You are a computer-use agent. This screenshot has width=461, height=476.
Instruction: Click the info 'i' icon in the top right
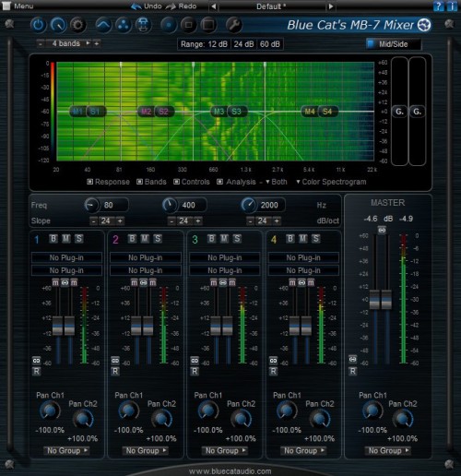[451, 6]
